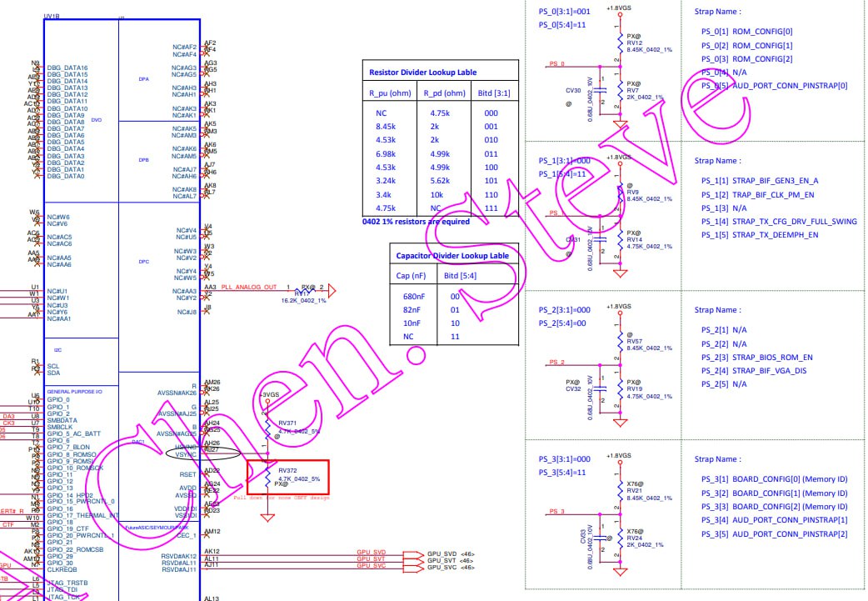Select the CLKREQB pin name
Viewport: 868px width, 601px height.
62,569
